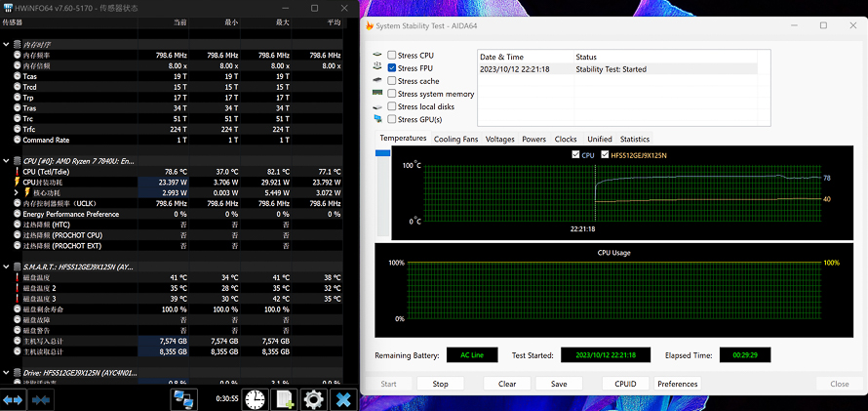
Task: Open the Powers tab
Action: click(534, 139)
